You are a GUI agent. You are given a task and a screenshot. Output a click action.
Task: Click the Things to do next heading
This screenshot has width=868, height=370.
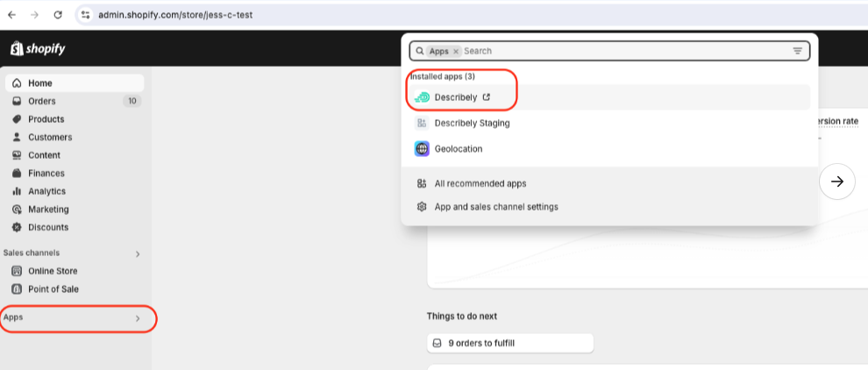pos(462,317)
